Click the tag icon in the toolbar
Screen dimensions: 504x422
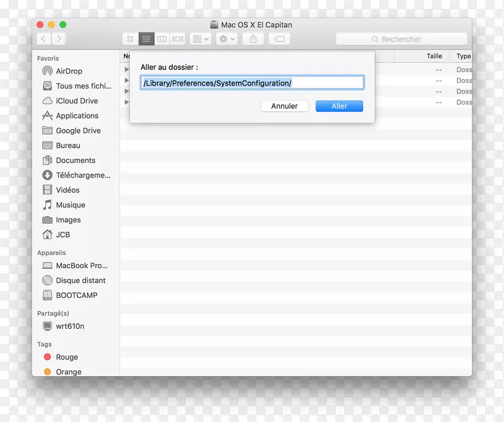coord(279,38)
